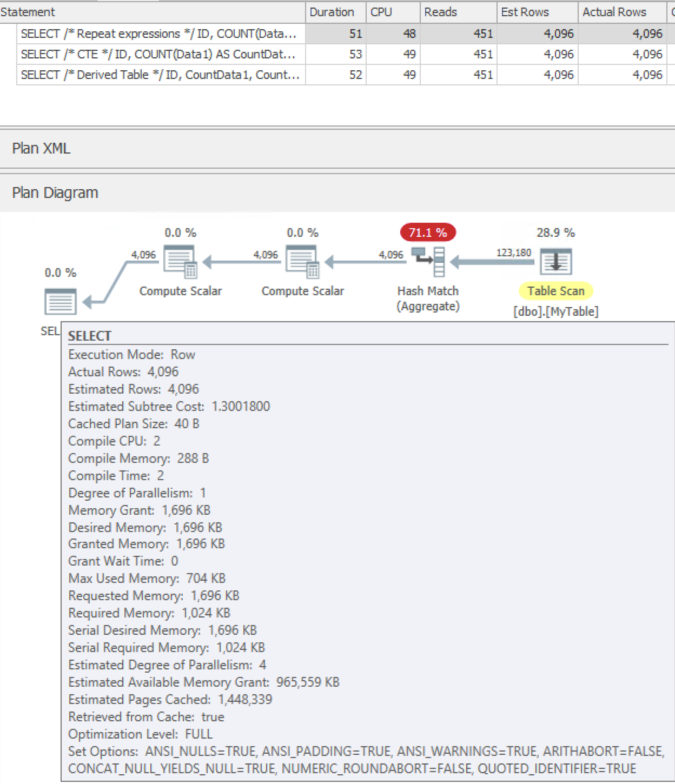The width and height of the screenshot is (675, 784).
Task: Click the 71.1 % cost badge
Action: [x=428, y=232]
